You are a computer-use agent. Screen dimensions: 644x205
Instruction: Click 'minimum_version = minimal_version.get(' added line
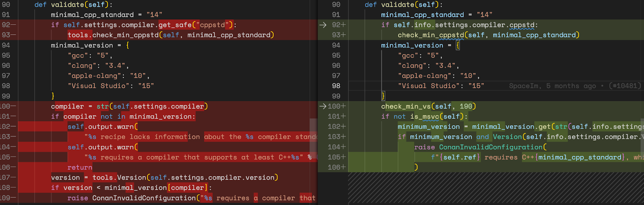coord(476,126)
